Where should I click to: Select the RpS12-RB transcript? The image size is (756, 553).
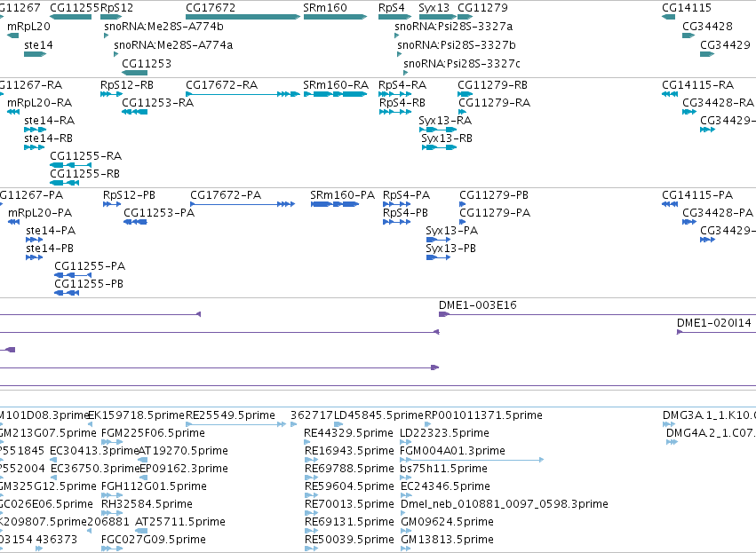111,94
